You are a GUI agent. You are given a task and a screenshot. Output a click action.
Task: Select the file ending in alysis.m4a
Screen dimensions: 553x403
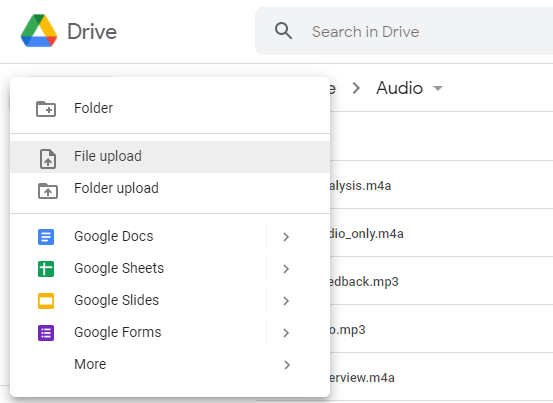pos(360,186)
